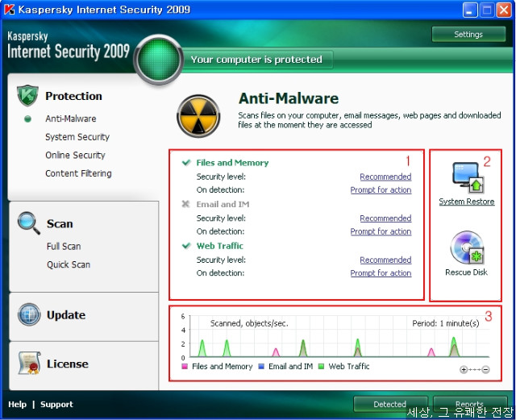Image resolution: width=516 pixels, height=420 pixels.
Task: Open the Detected threats button
Action: [x=390, y=404]
